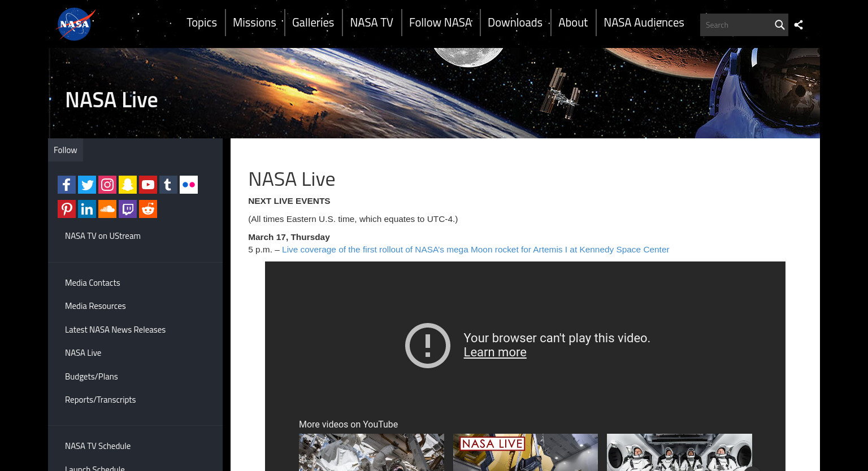Open the Galleries menu
Screen dimensions: 868x471
point(313,23)
